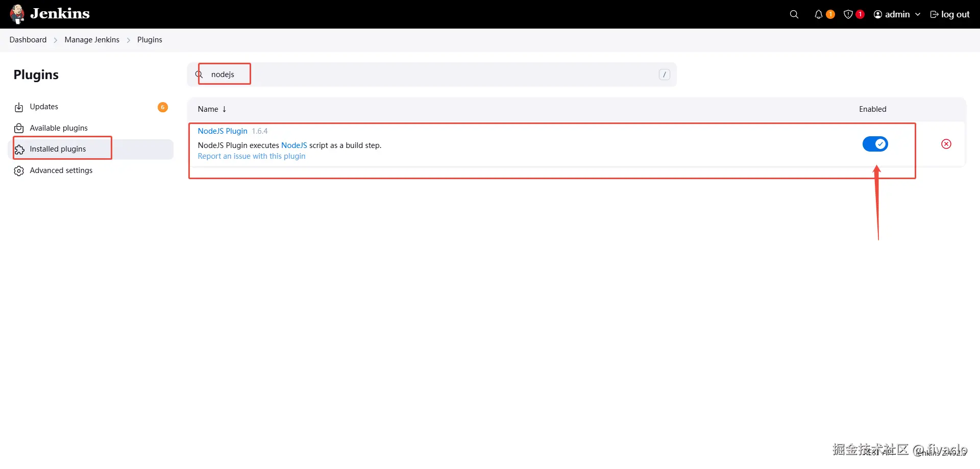
Task: Click the Enabled column header
Action: pyautogui.click(x=873, y=109)
